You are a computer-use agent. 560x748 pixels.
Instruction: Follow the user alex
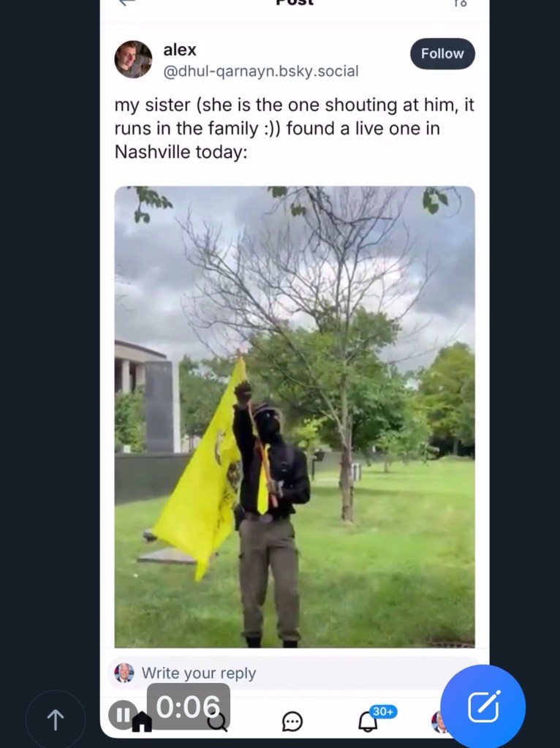[442, 53]
